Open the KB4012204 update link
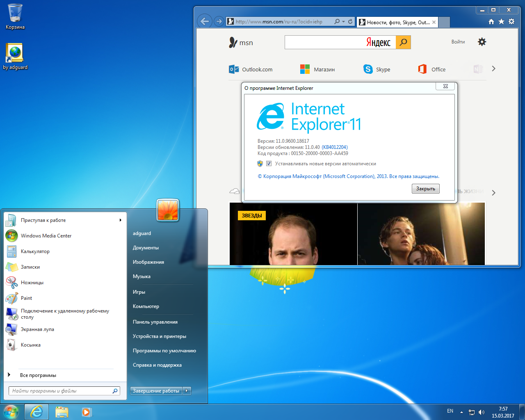 [x=335, y=147]
